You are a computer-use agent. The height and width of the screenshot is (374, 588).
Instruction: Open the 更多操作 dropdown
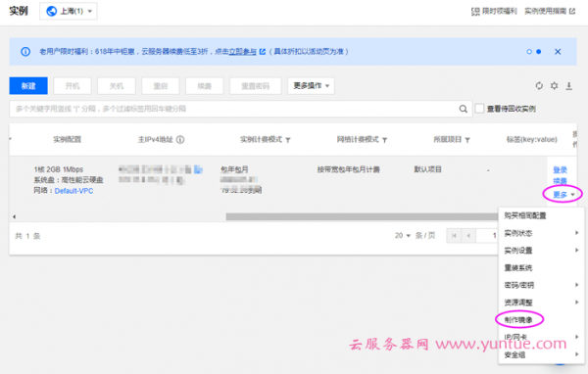311,86
